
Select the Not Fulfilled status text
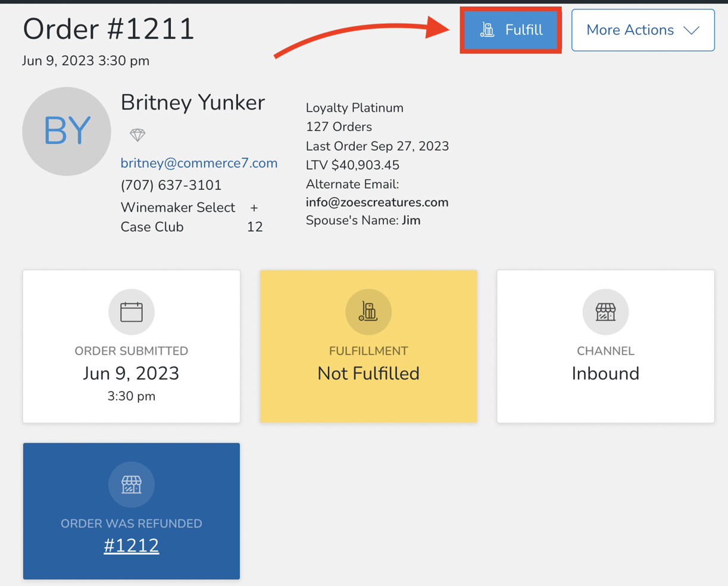click(x=368, y=373)
